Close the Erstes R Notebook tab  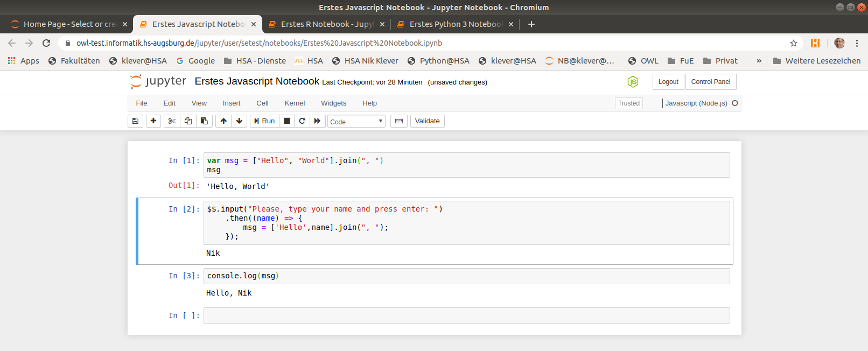[x=382, y=24]
